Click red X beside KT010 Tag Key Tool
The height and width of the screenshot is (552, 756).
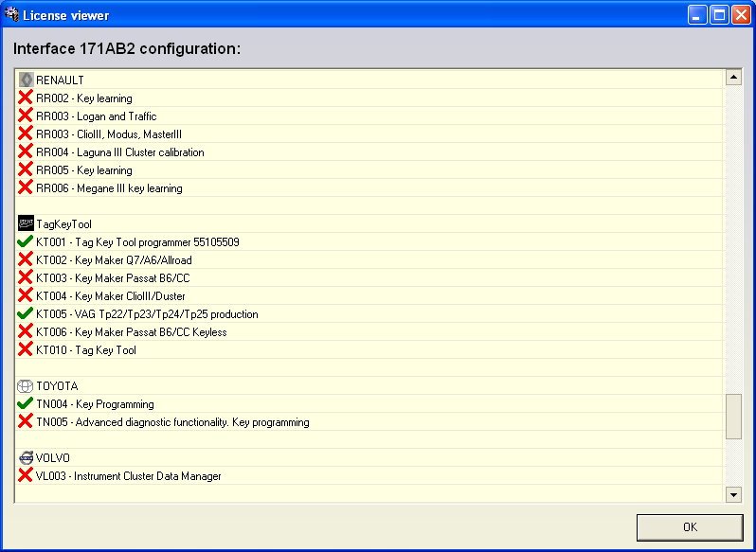tap(26, 350)
